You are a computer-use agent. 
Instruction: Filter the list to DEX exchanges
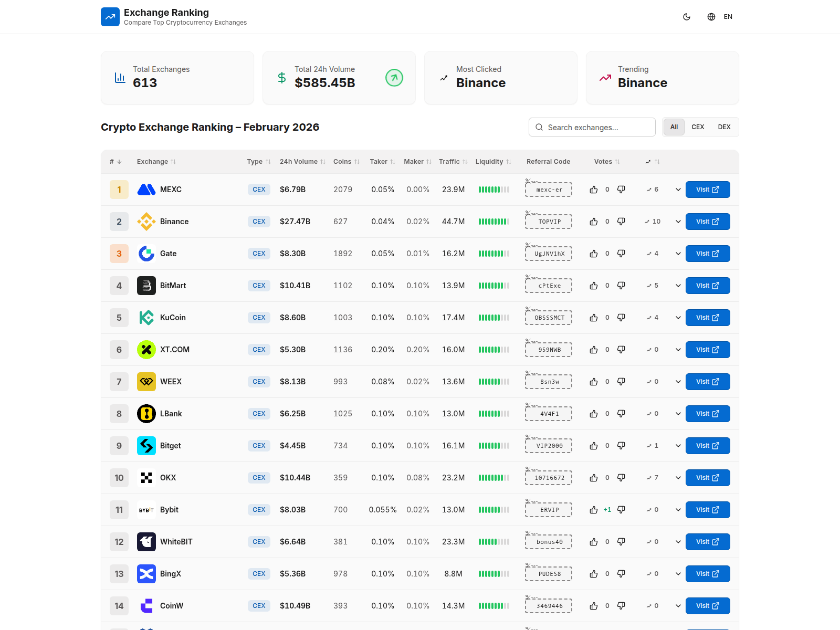coord(724,127)
